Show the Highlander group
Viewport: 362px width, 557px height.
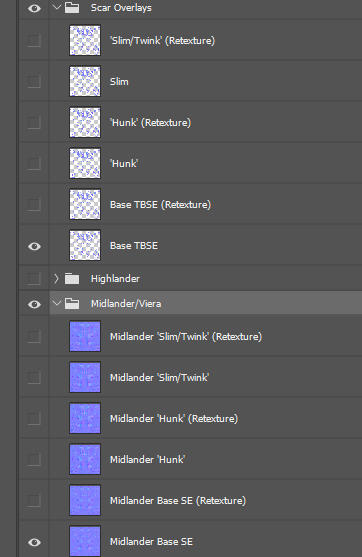34,278
